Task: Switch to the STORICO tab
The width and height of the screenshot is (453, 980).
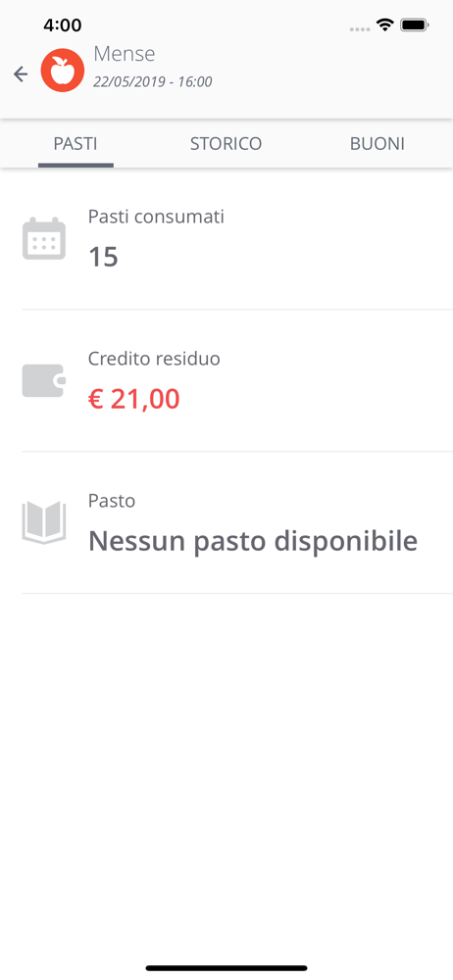Action: (x=226, y=144)
